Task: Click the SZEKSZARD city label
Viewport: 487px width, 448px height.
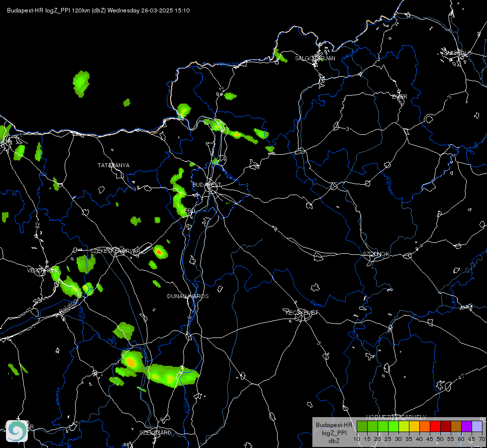Action: [155, 433]
